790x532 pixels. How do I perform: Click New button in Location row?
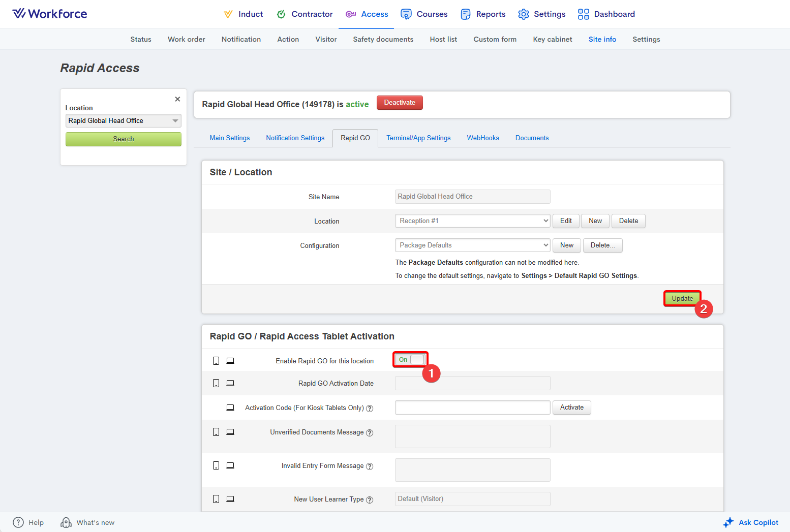[x=595, y=221]
